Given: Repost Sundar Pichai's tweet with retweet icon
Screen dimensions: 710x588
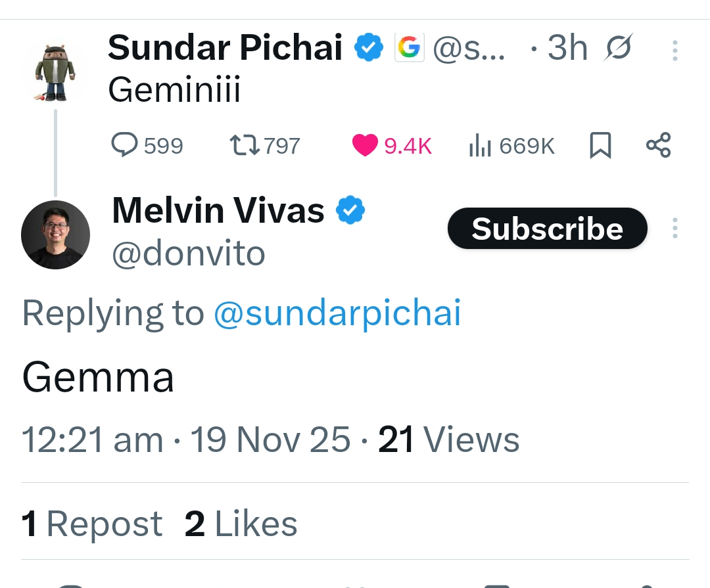Looking at the screenshot, I should click(x=245, y=145).
